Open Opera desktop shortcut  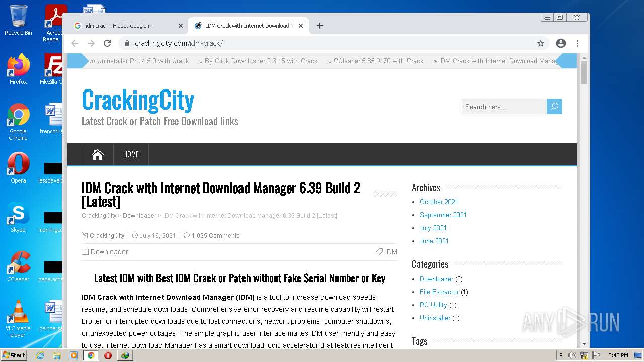(x=18, y=168)
